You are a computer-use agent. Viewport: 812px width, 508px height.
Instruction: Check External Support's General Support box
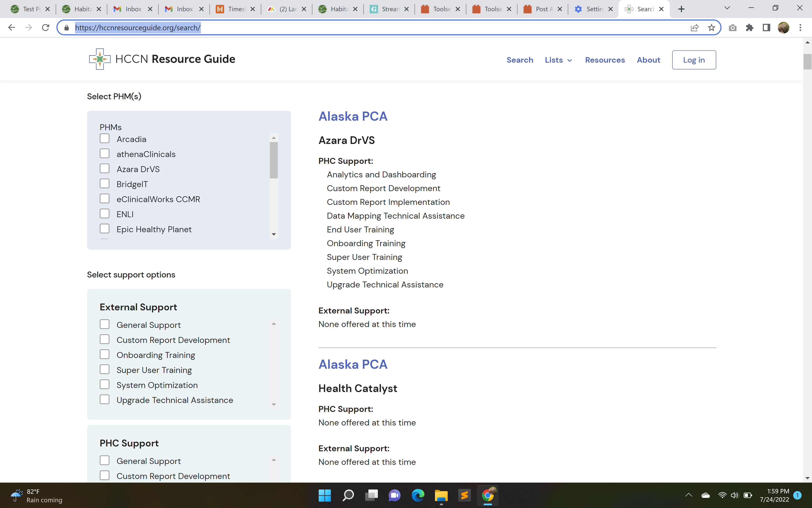pos(105,324)
